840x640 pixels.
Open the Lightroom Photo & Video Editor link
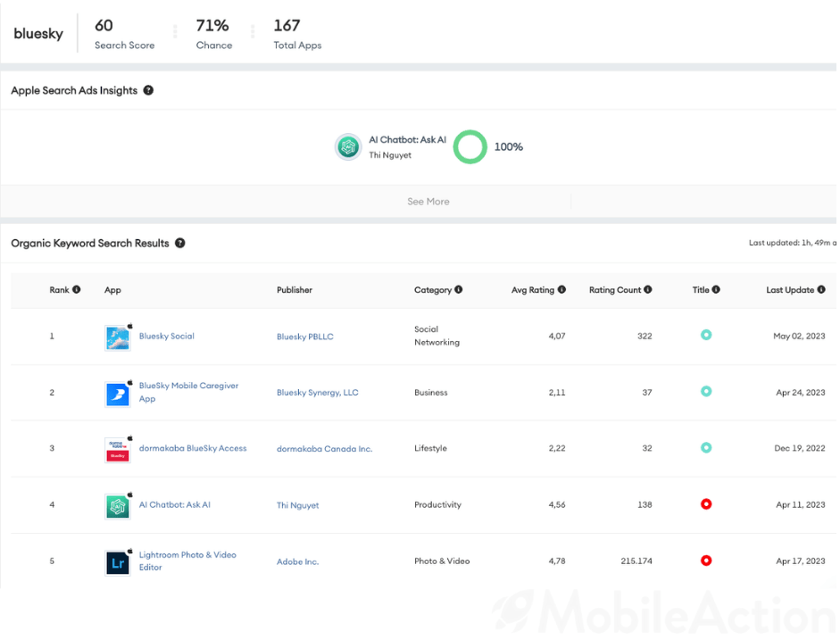(187, 561)
